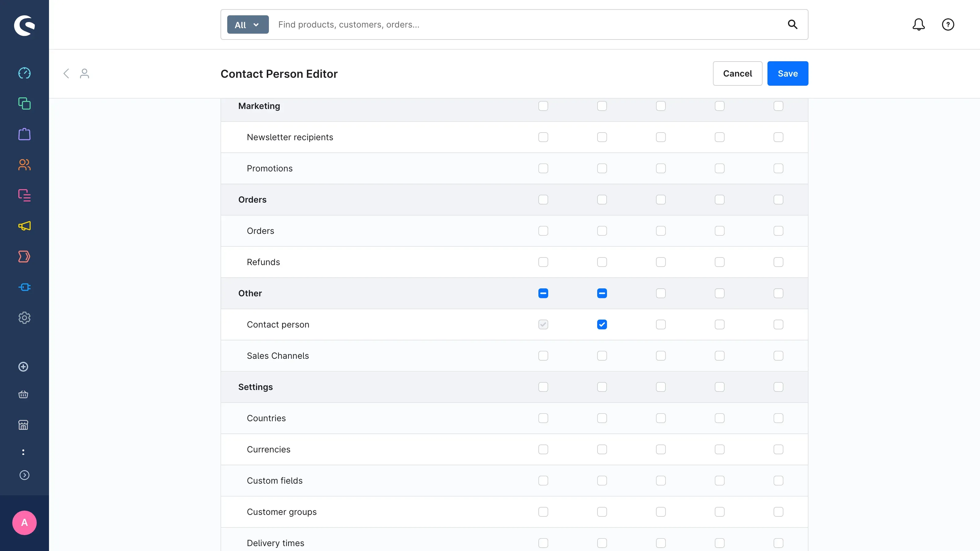Click the Settings section label
The image size is (980, 551).
click(255, 387)
